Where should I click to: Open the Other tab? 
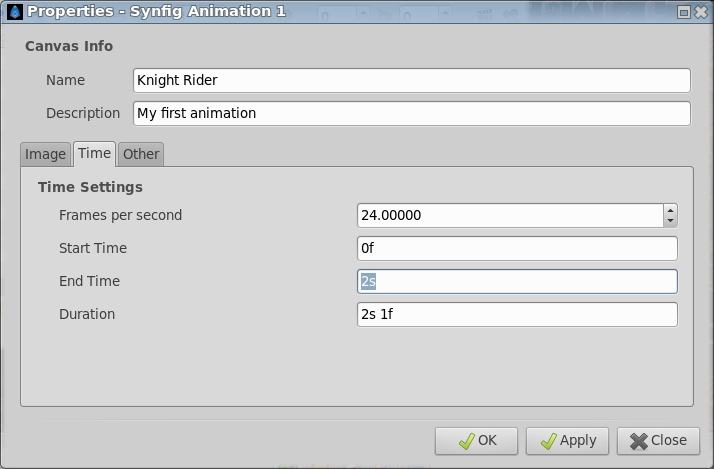coord(141,154)
